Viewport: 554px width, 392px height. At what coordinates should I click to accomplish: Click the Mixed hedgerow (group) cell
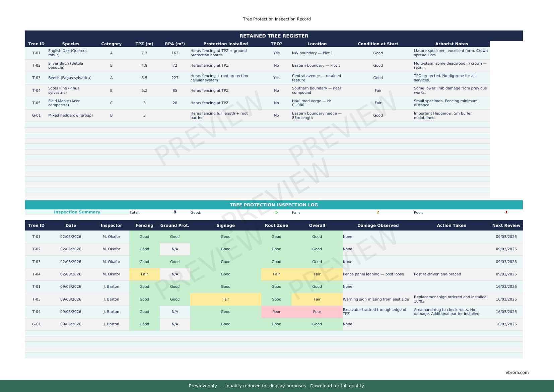pyautogui.click(x=70, y=115)
